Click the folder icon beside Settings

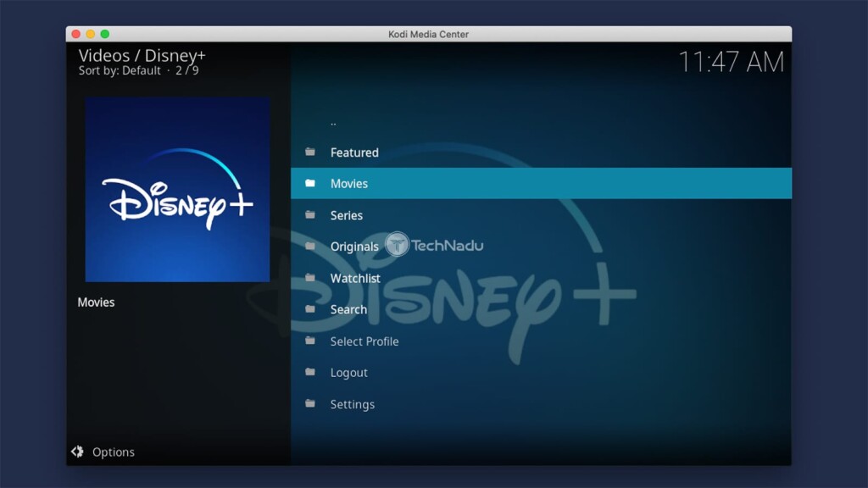pos(310,404)
